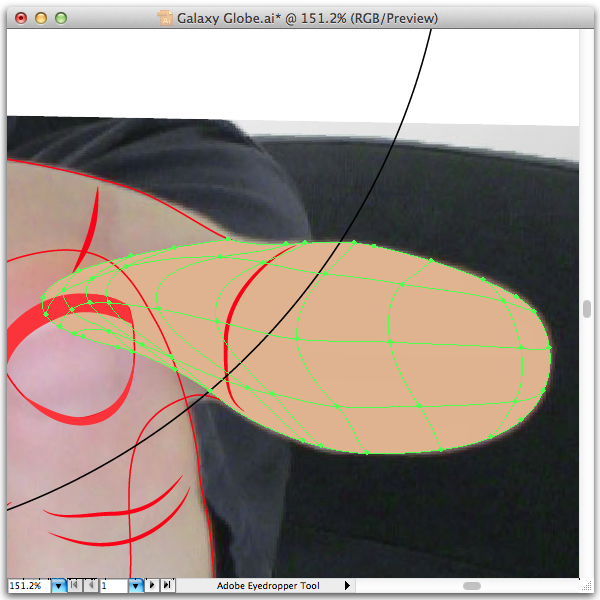Go to the first artboard

point(75,585)
